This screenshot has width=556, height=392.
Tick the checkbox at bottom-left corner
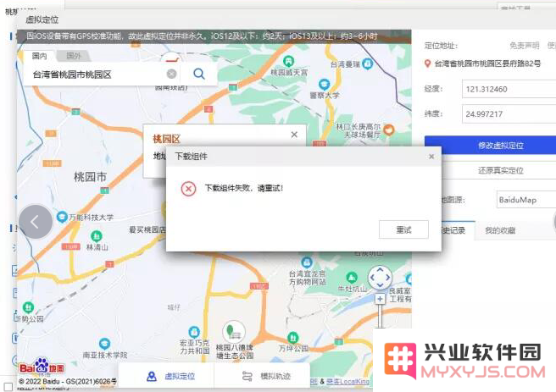(8, 387)
